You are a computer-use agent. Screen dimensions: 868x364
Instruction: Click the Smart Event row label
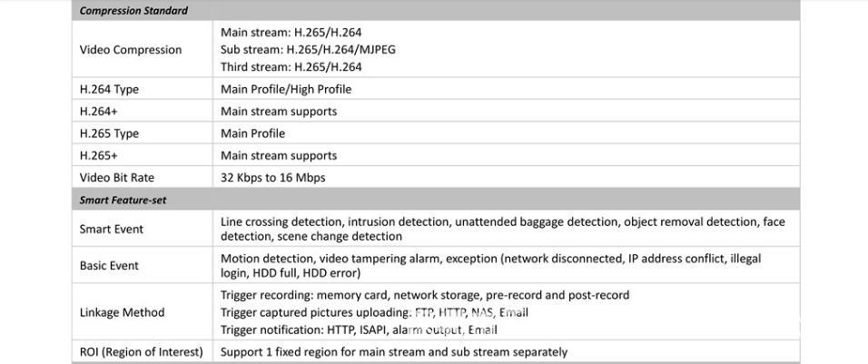[x=112, y=229]
